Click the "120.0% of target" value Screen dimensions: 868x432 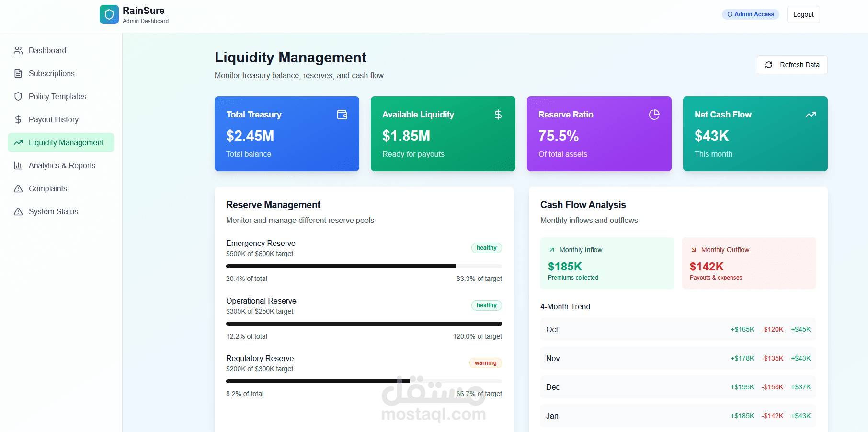[478, 336]
